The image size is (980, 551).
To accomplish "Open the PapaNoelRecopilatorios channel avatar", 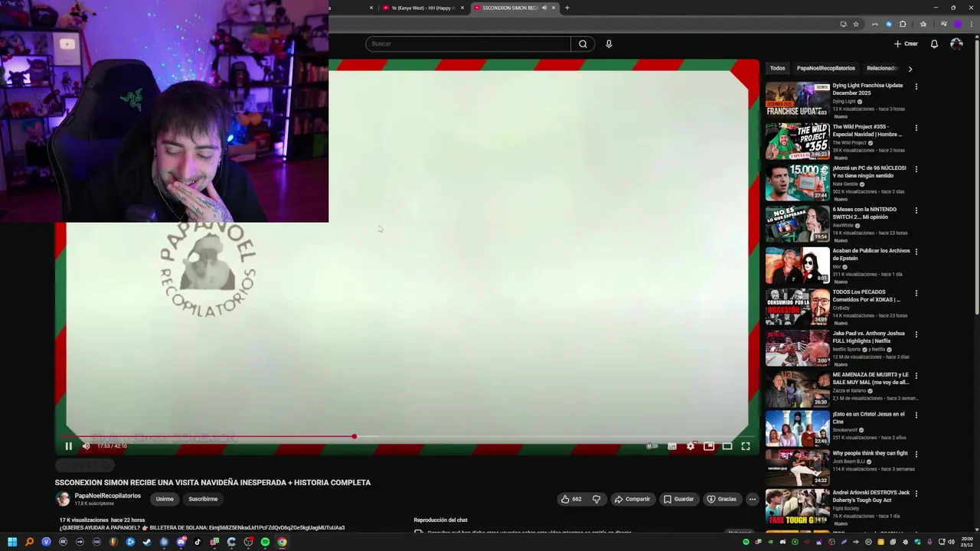I will tap(63, 499).
